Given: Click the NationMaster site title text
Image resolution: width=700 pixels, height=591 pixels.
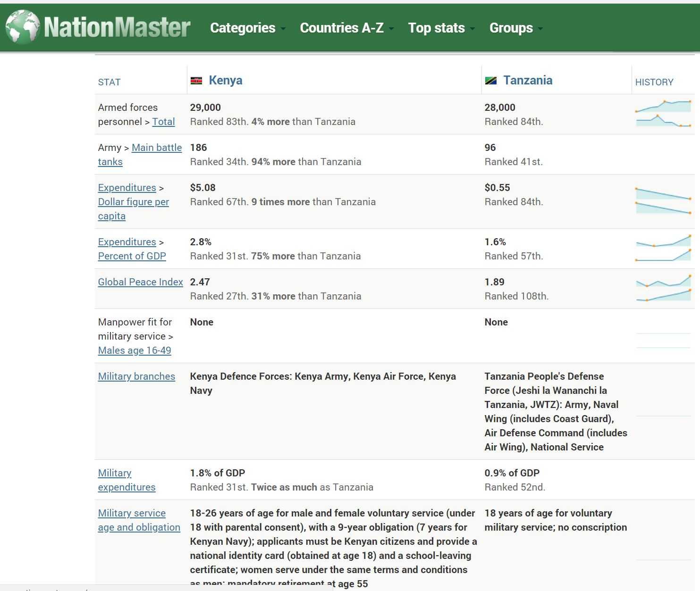Looking at the screenshot, I should coord(117,27).
